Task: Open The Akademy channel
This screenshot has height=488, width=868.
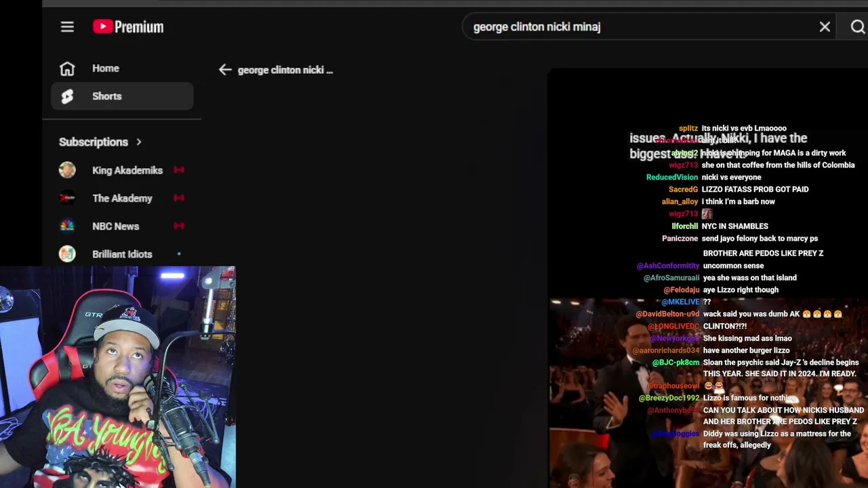Action: coord(122,198)
